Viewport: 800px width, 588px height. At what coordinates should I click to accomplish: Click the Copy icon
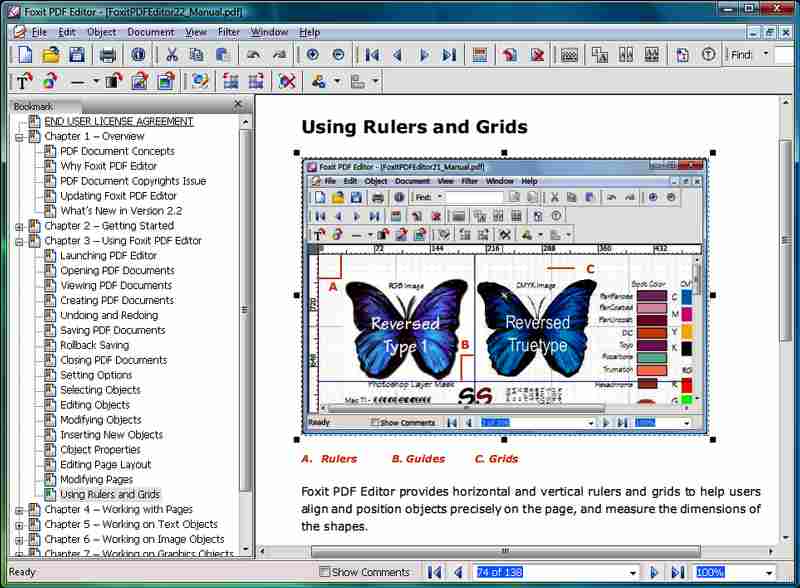pos(196,55)
